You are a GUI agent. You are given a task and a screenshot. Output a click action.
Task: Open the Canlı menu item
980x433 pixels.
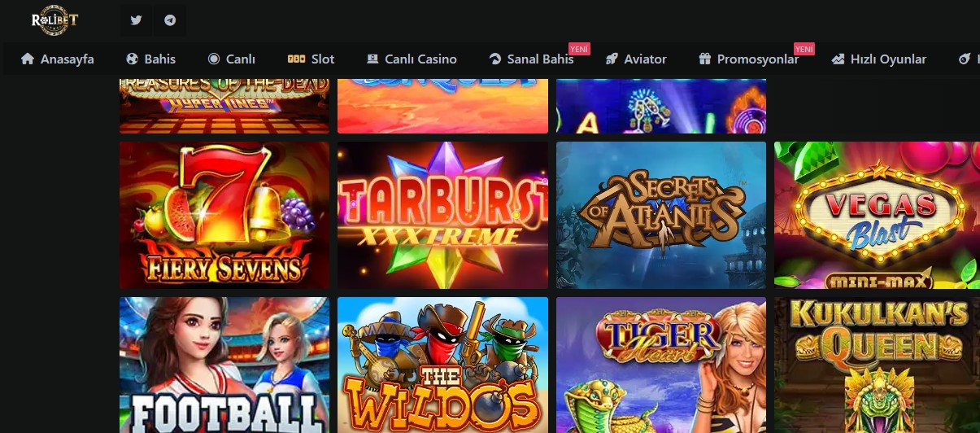(x=232, y=59)
